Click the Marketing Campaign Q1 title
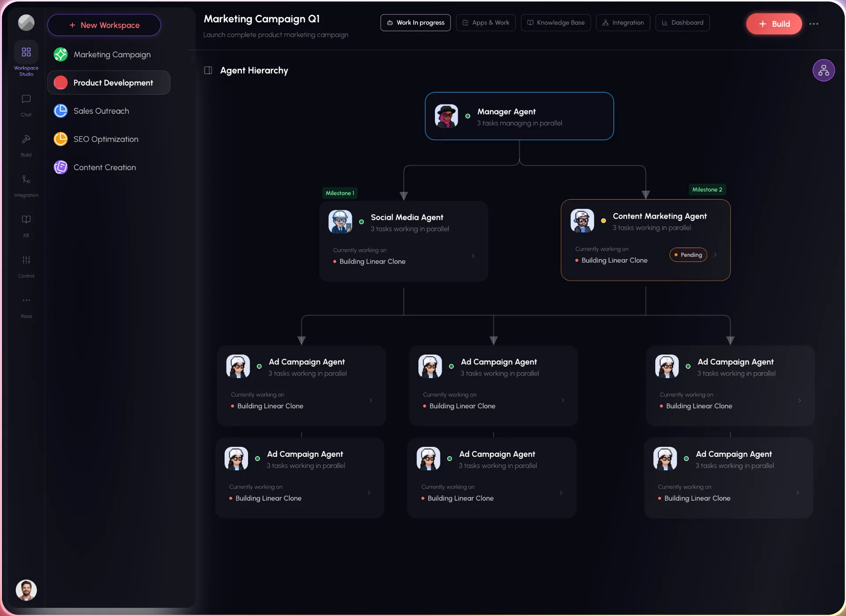This screenshot has width=846, height=616. 261,19
